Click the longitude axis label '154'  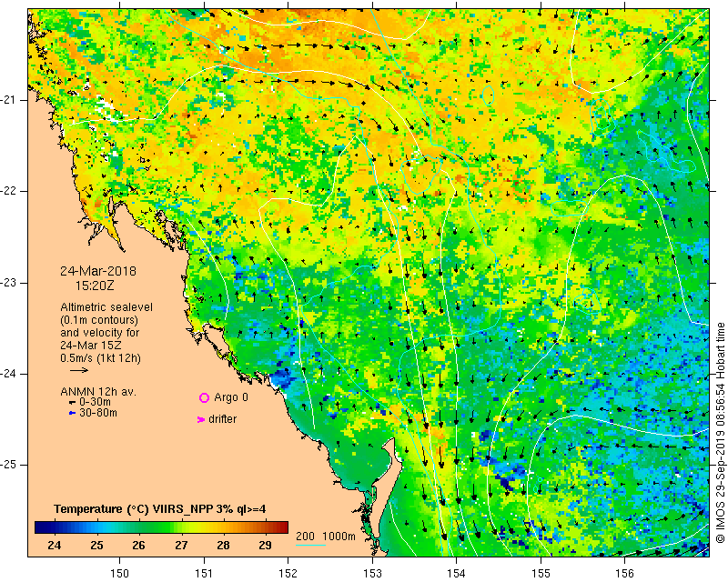click(x=457, y=574)
